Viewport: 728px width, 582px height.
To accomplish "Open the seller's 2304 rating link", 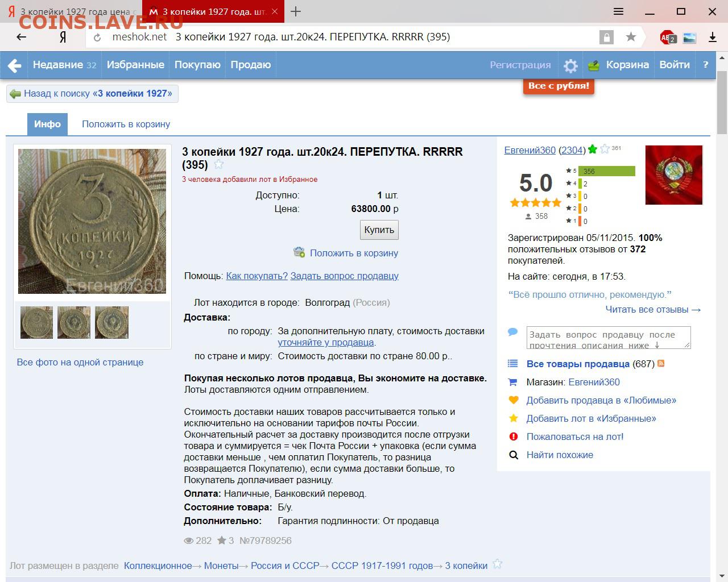I will click(572, 150).
